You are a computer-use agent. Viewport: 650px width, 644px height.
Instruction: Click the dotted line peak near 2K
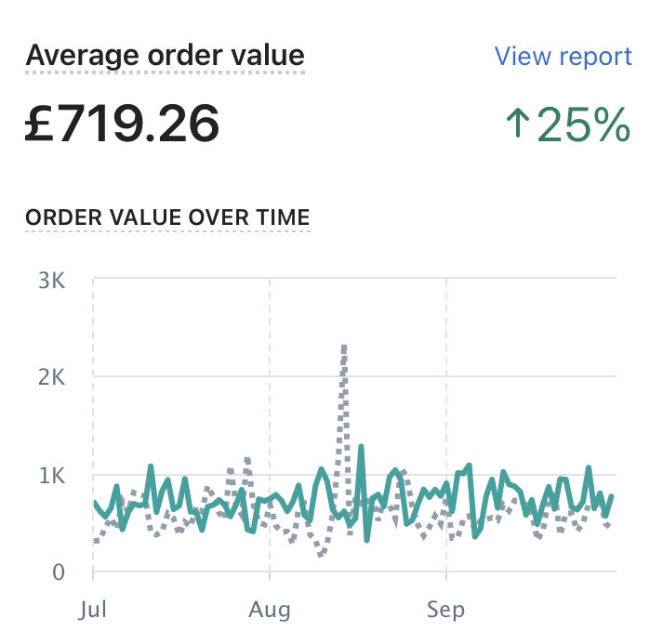pos(345,348)
